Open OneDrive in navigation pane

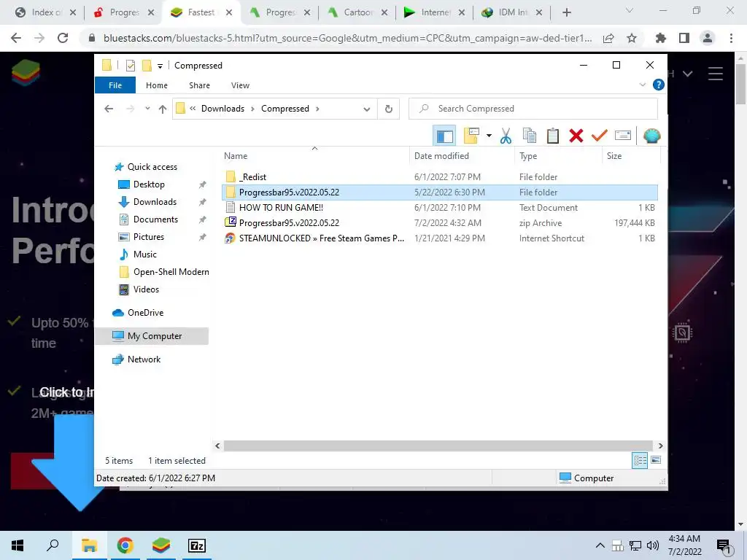145,313
